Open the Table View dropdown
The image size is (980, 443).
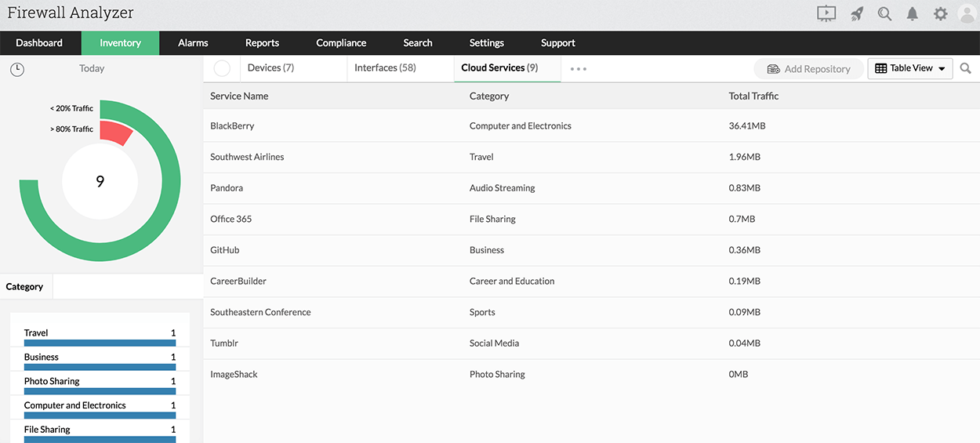tap(909, 68)
